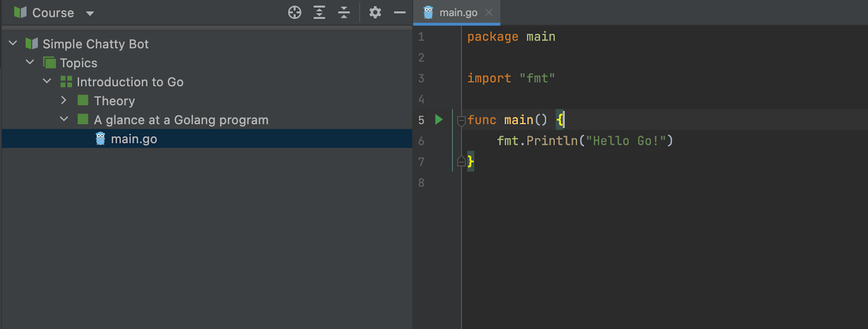This screenshot has width=868, height=329.
Task: Toggle the fold marker at line 7
Action: pos(461,162)
